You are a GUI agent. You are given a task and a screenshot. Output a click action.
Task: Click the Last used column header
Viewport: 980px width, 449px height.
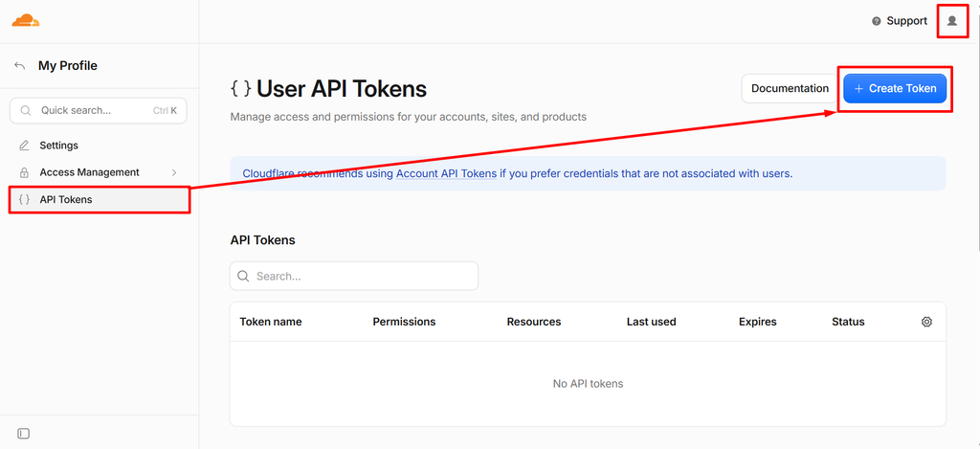point(651,322)
